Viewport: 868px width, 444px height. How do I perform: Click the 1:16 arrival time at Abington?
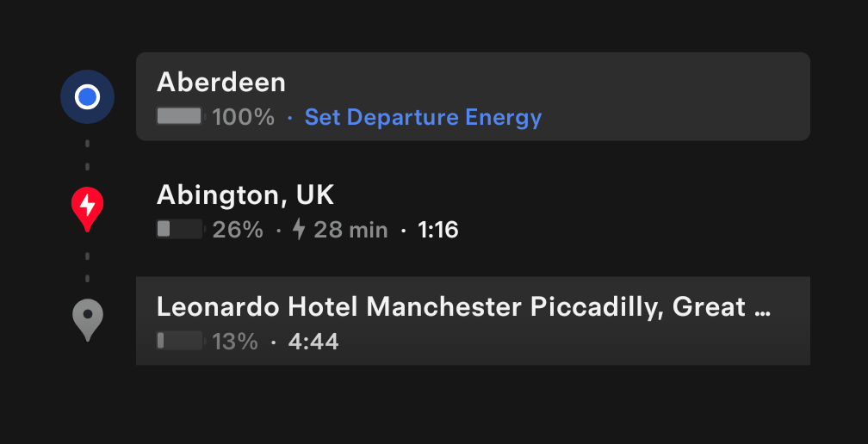(438, 230)
